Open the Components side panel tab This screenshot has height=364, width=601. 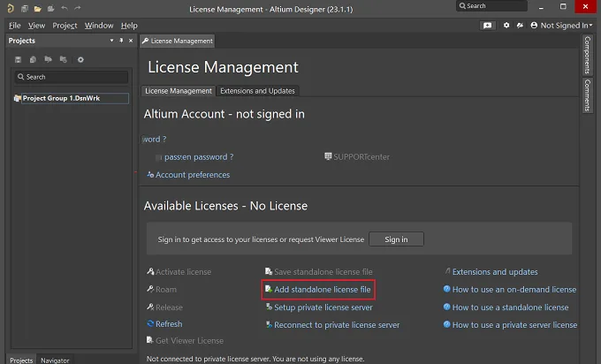[587, 55]
